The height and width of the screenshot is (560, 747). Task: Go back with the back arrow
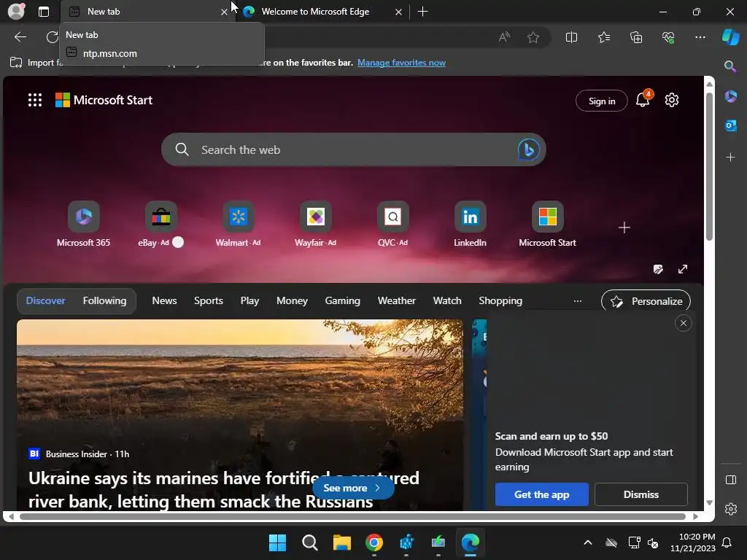click(x=20, y=37)
